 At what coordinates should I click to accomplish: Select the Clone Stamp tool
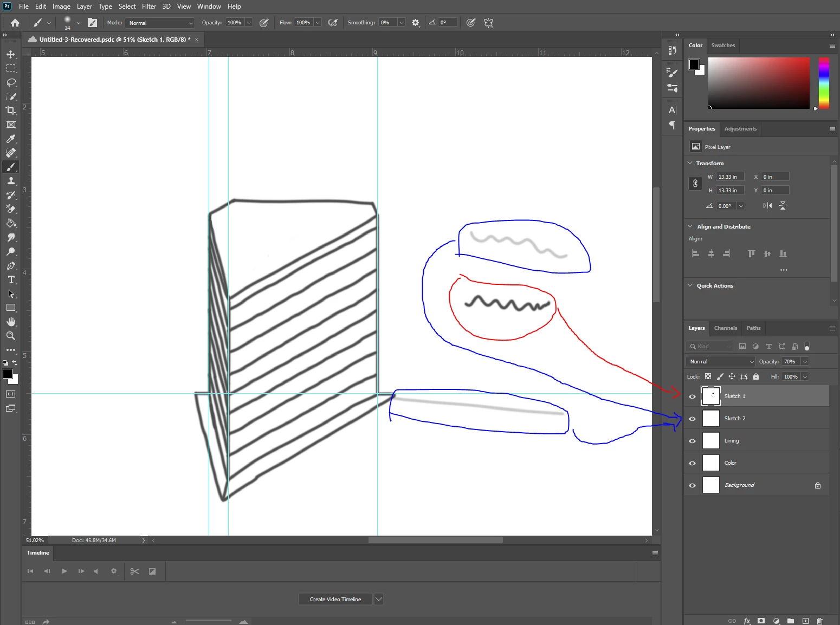pos(11,181)
